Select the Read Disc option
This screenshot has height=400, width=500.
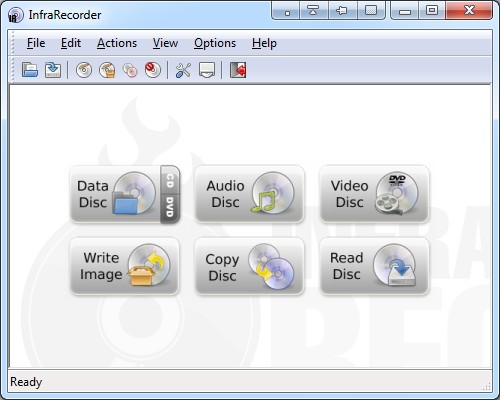click(x=374, y=266)
